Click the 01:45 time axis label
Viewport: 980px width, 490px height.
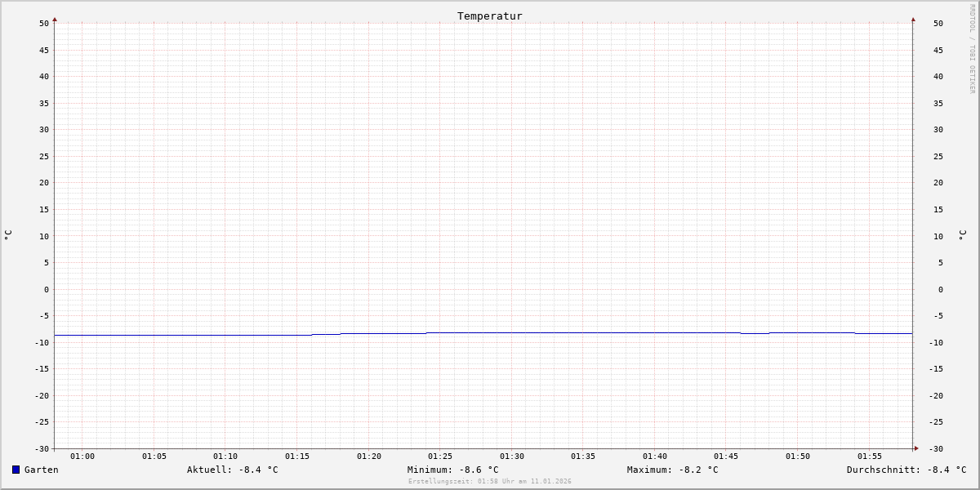pos(727,457)
